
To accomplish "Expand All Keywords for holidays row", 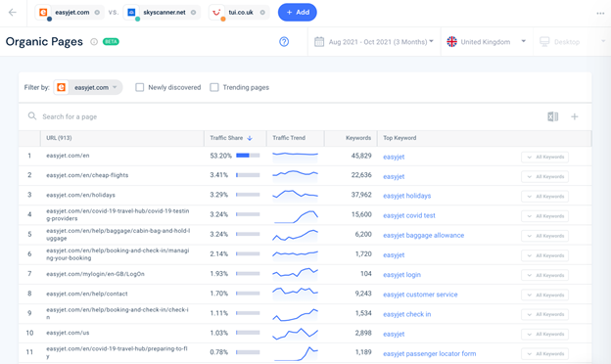I will pyautogui.click(x=544, y=197).
